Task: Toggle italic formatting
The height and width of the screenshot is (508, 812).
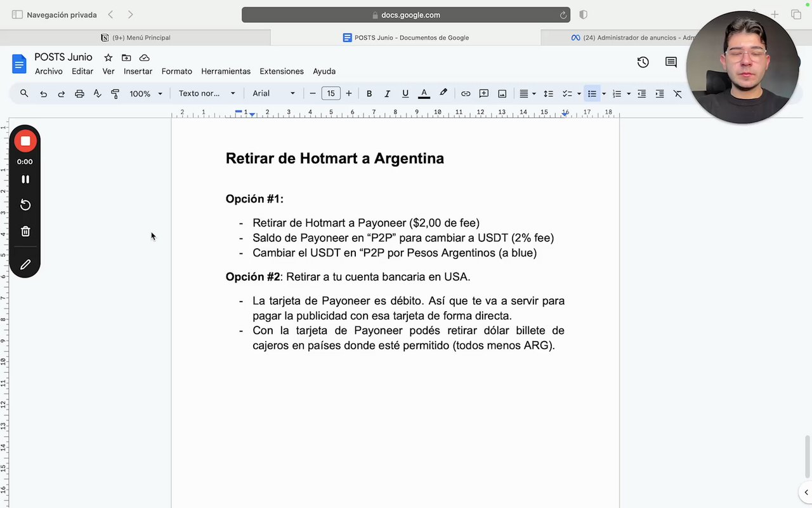Action: pyautogui.click(x=387, y=93)
